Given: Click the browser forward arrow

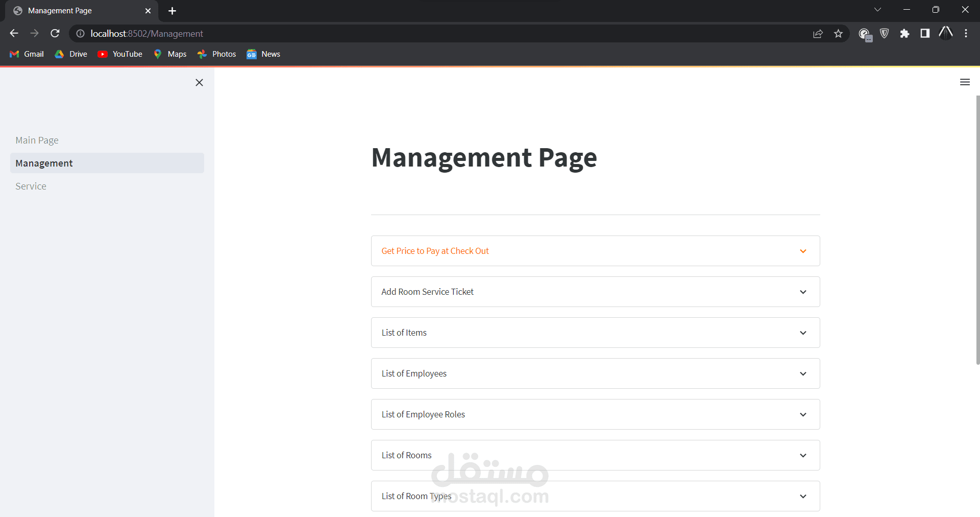Looking at the screenshot, I should (x=34, y=33).
